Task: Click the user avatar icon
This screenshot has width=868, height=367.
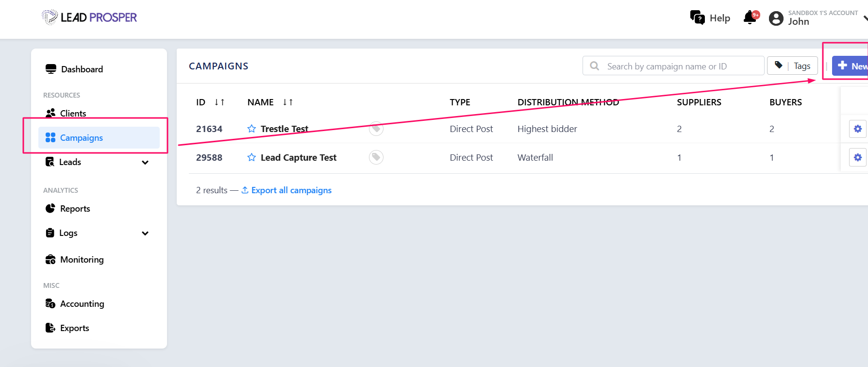Action: 776,18
